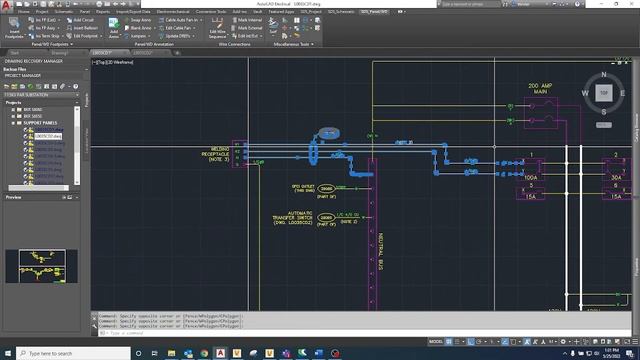Open the Home ribbon tab
The image size is (640, 360).
23,12
